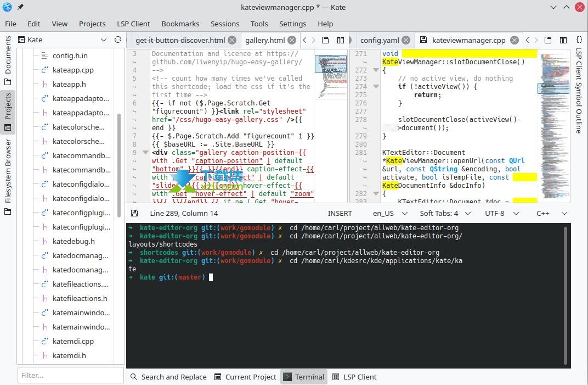
Task: Collapse the code fold at line 282
Action: click(x=376, y=193)
